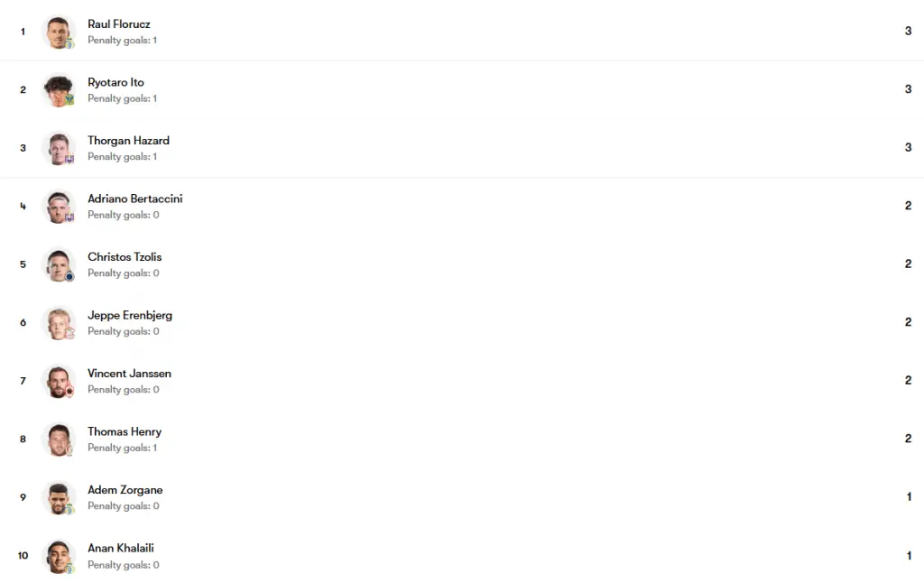Select the Adem Zorgane name
Viewport: 924px width, 583px height.
[x=125, y=490]
